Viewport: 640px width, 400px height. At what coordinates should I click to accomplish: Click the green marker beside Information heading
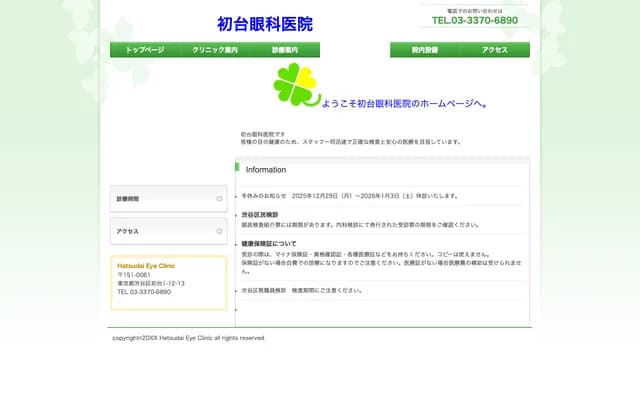[238, 169]
